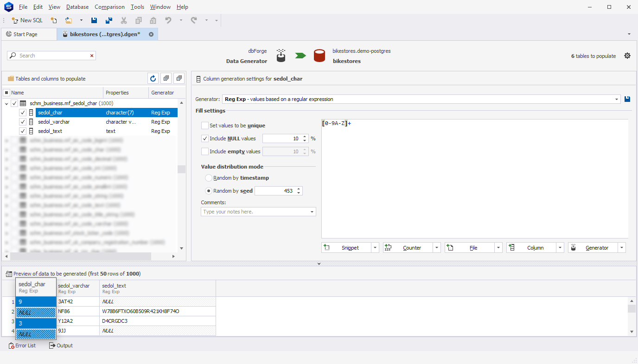Open the File button dropdown arrow
The height and width of the screenshot is (364, 638).
click(x=498, y=248)
